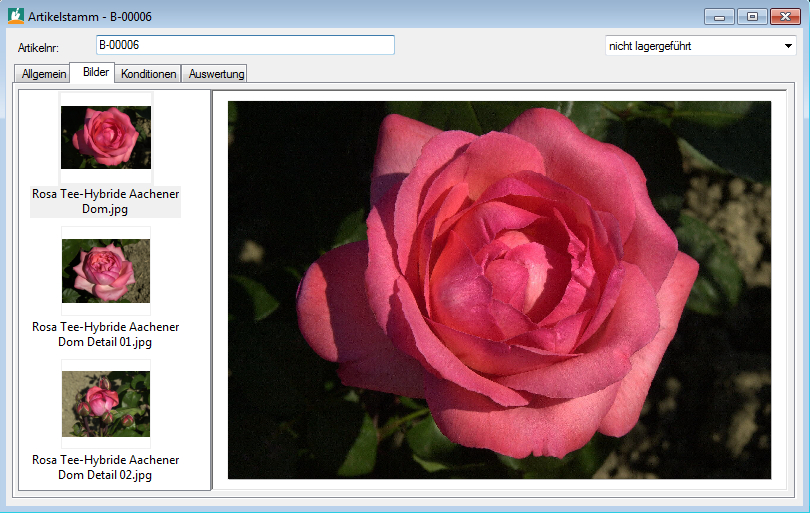
Task: Select thumbnail of Aachener Dom Detail 02.jpg
Action: [x=106, y=404]
